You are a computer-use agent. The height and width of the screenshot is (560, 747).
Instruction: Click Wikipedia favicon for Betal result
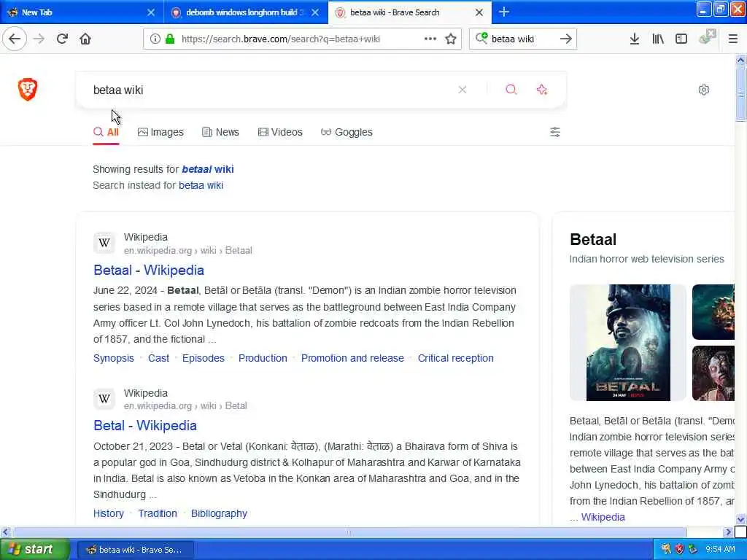(x=104, y=399)
